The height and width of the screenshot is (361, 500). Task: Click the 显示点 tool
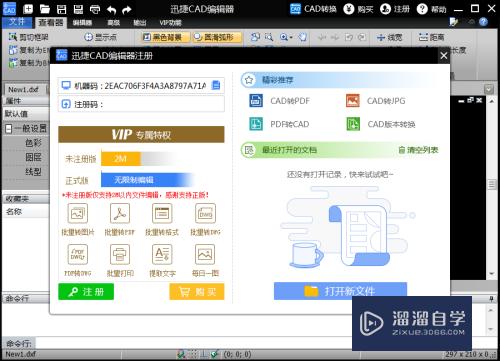[100, 37]
